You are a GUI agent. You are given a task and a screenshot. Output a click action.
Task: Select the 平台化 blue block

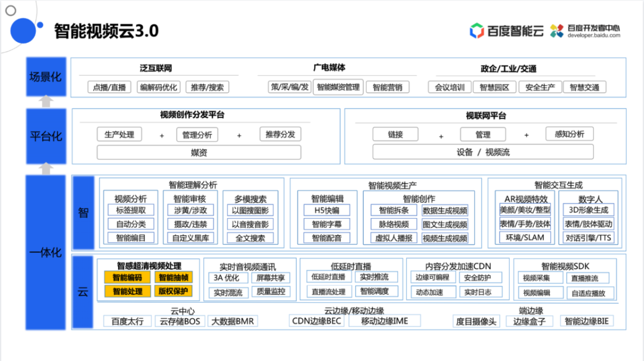(x=46, y=136)
